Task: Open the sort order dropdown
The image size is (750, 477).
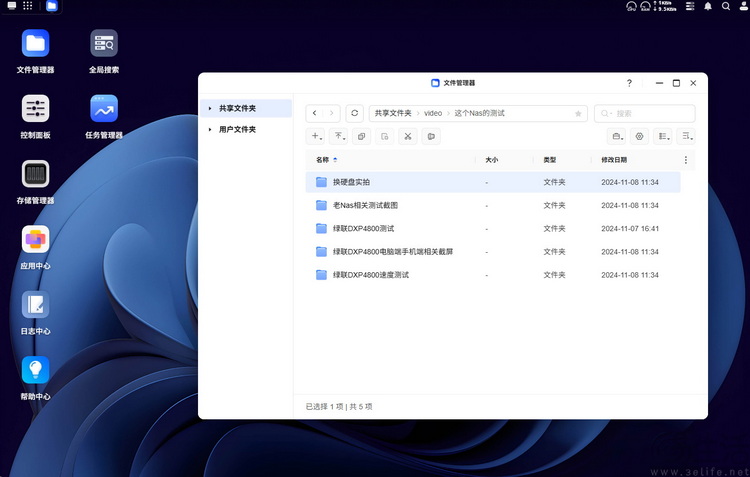Action: 686,136
